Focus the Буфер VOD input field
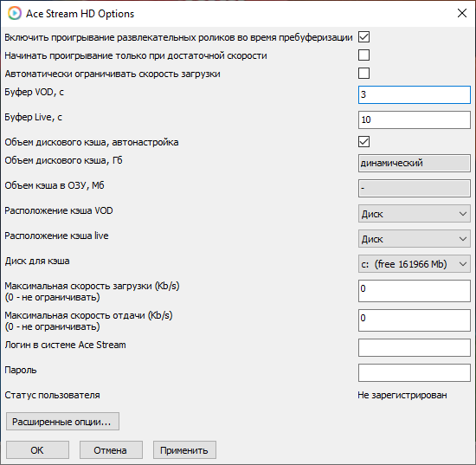Screen dimensions: 476x465 click(x=414, y=94)
